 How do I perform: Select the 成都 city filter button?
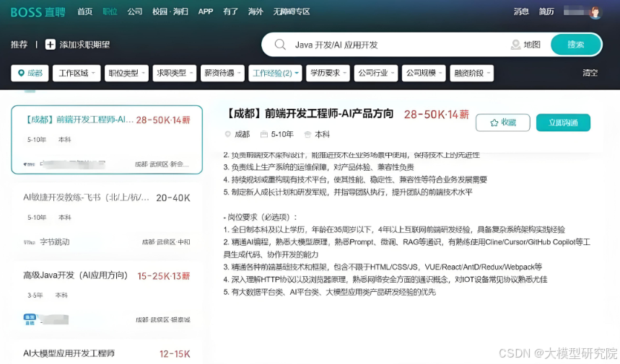click(30, 73)
